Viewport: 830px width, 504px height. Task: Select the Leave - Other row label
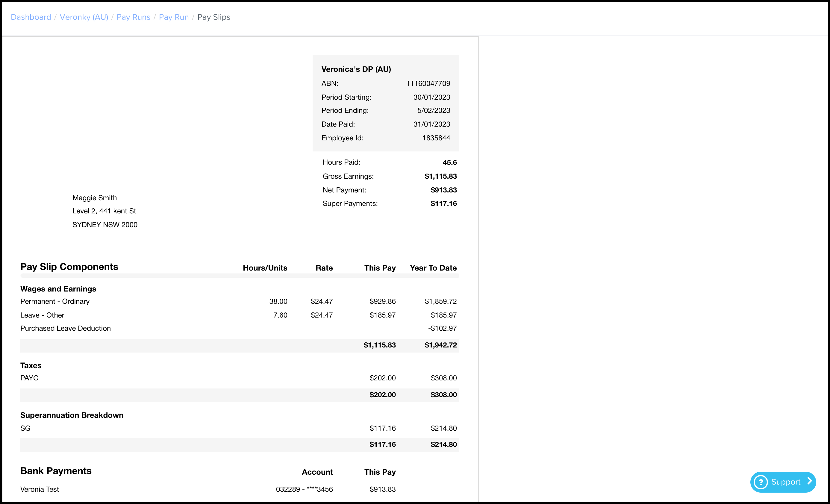coord(42,315)
